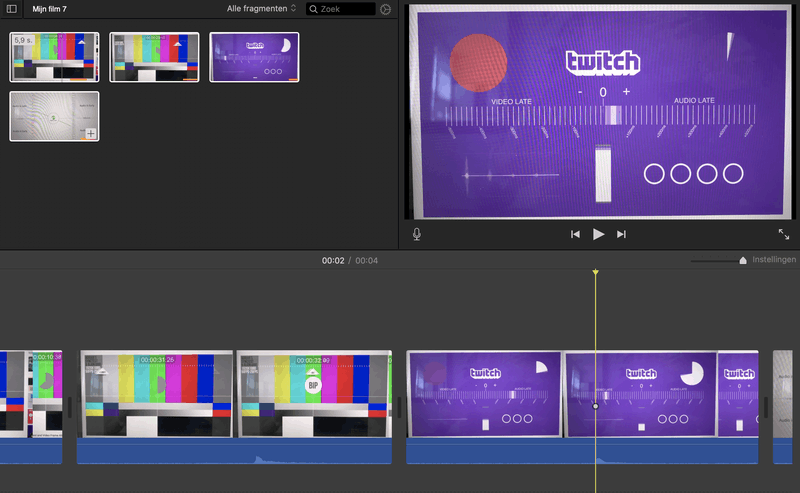800x493 pixels.
Task: Click the Zoek search field
Action: pyautogui.click(x=341, y=9)
